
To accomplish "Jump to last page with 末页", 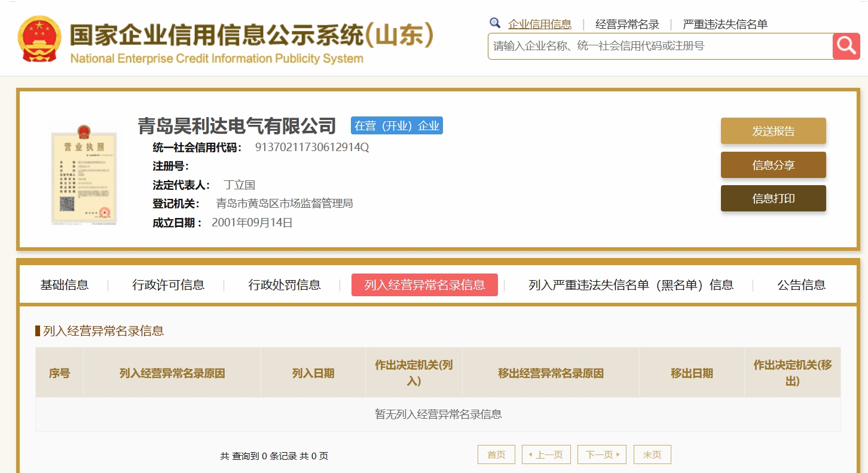I will click(x=652, y=454).
